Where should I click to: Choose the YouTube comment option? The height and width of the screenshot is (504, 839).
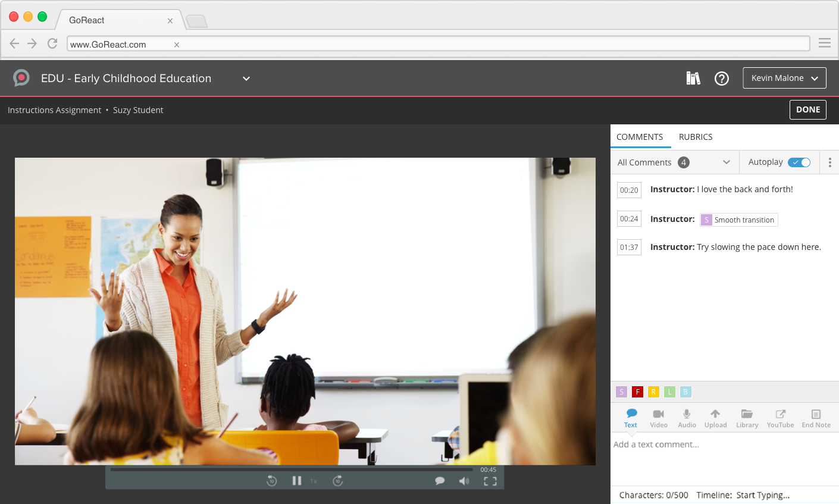[780, 418]
